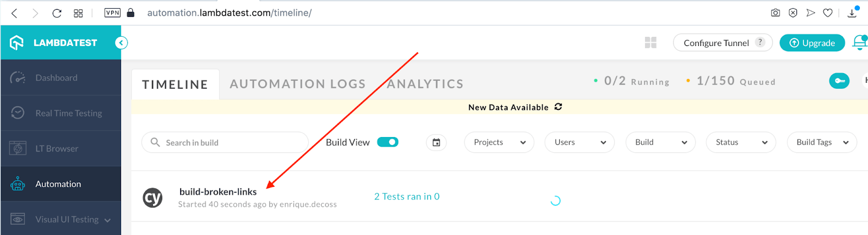Click the Cypress cy build icon
868x235 pixels.
point(152,198)
